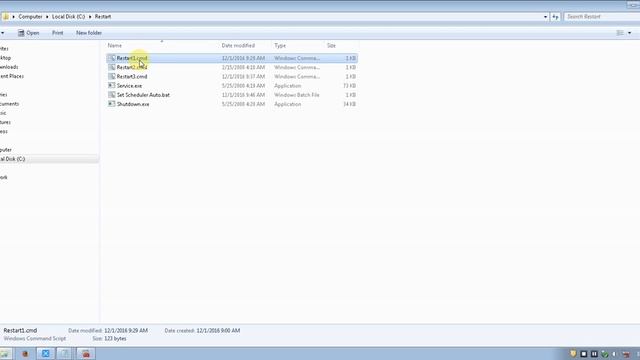The image size is (640, 360).
Task: Sort by the Name column header
Action: tap(115, 45)
